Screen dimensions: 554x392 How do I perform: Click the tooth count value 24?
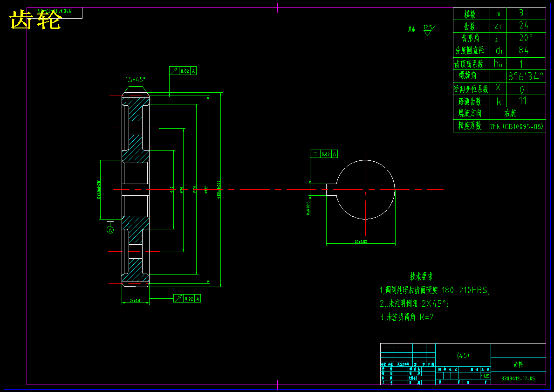pos(524,26)
